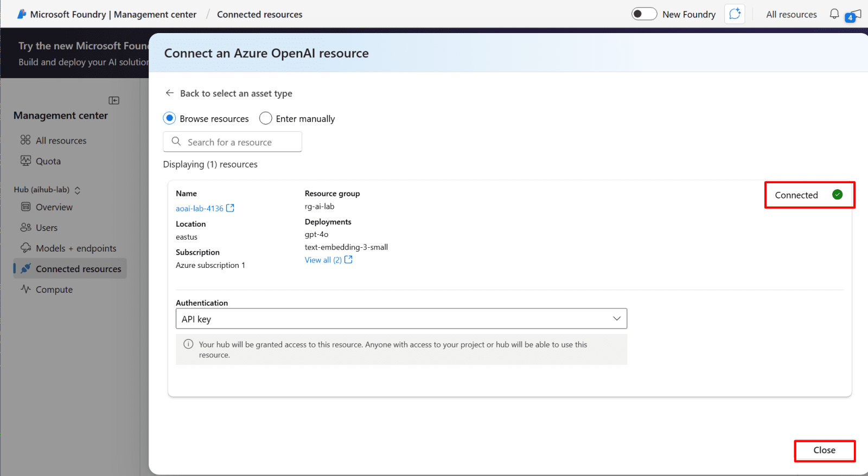Image resolution: width=868 pixels, height=476 pixels.
Task: Open All resources in the top bar
Action: [791, 15]
